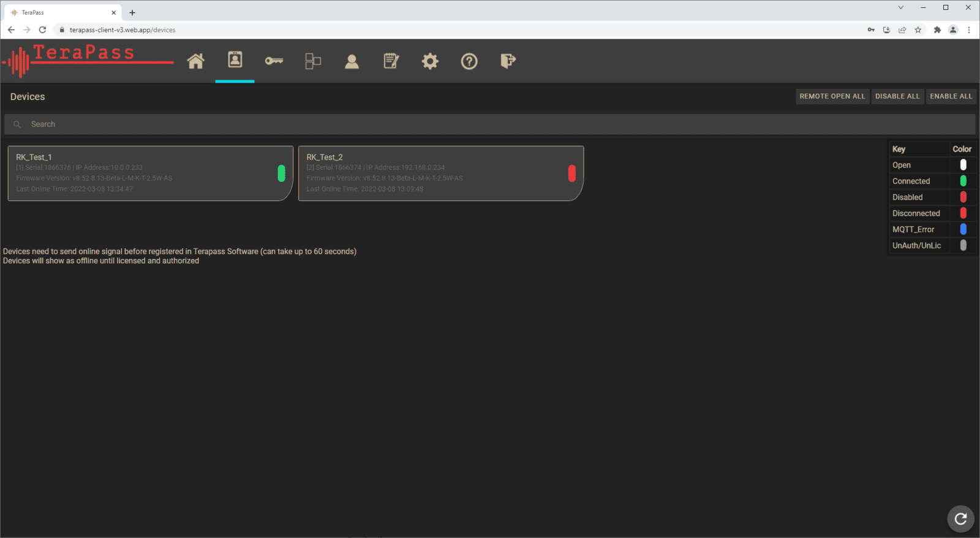Open the browser profile avatar icon
This screenshot has height=538, width=980.
953,29
